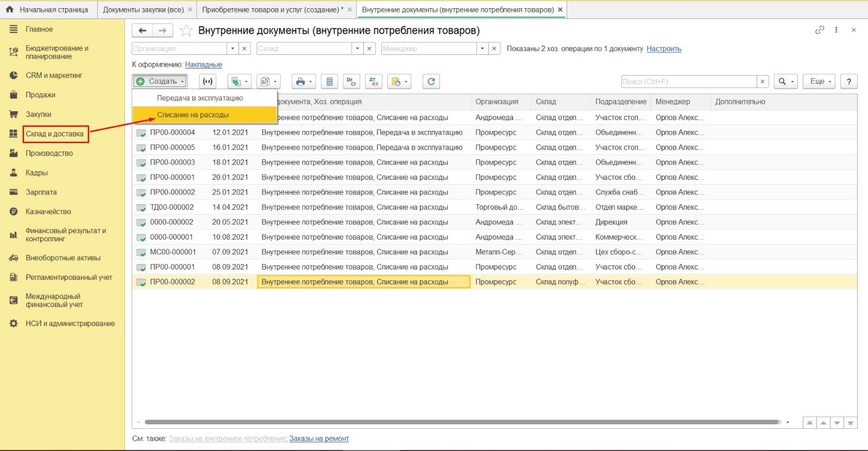Sort by the Подразделение column header
The image size is (868, 451).
(620, 102)
